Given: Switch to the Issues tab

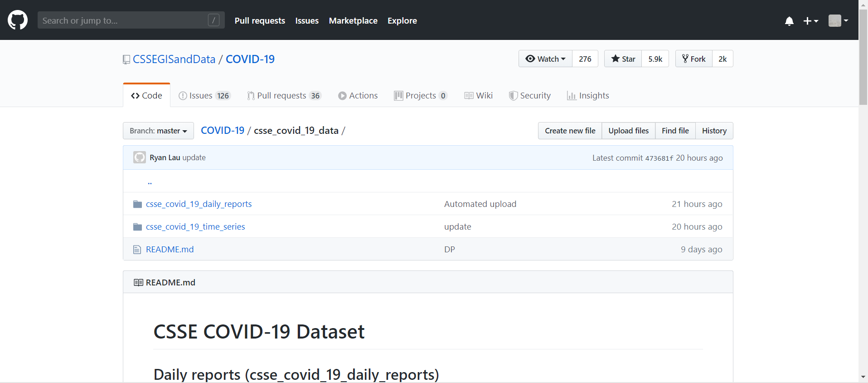Looking at the screenshot, I should pyautogui.click(x=204, y=95).
